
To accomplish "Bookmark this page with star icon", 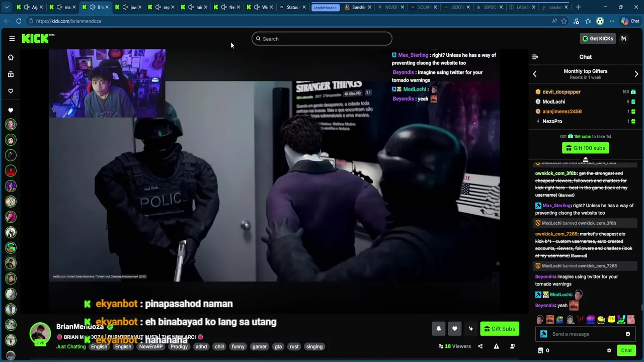I will pos(564,21).
